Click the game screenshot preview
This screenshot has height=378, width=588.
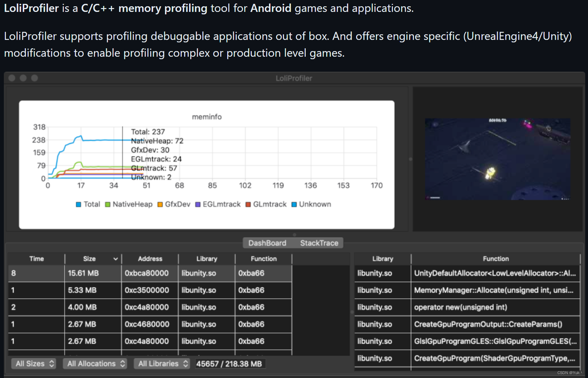(497, 159)
